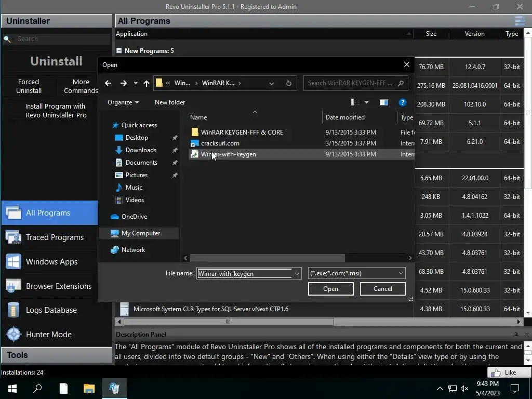
Task: Activate Hunter Mode
Action: click(x=49, y=335)
